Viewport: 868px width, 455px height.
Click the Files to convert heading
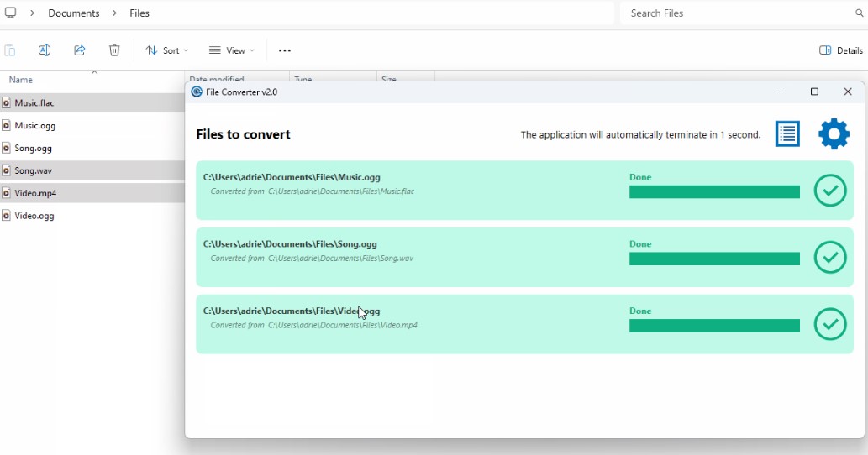point(243,134)
